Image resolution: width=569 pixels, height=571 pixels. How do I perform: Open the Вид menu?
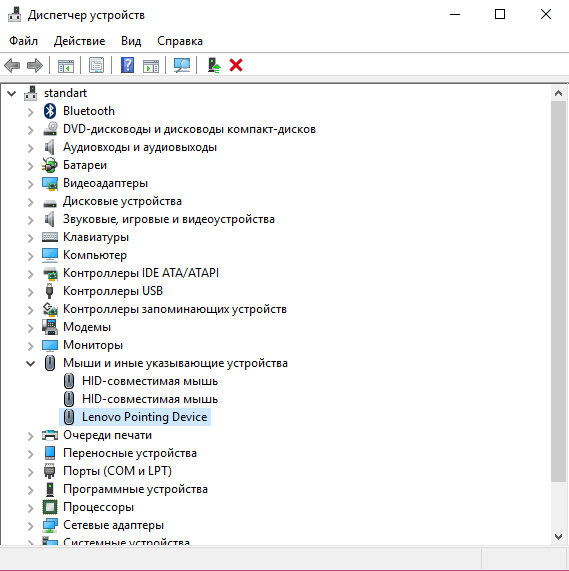point(131,41)
